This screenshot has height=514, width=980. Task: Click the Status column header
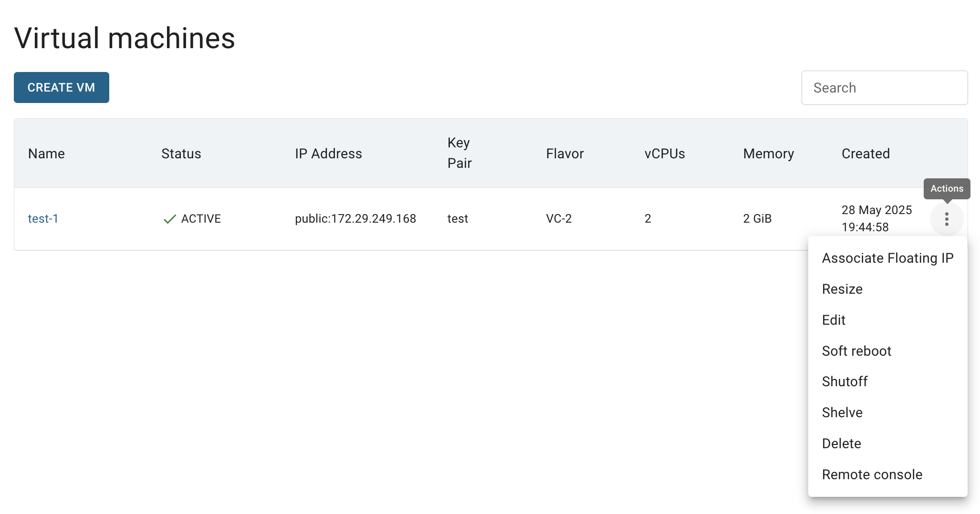(181, 154)
